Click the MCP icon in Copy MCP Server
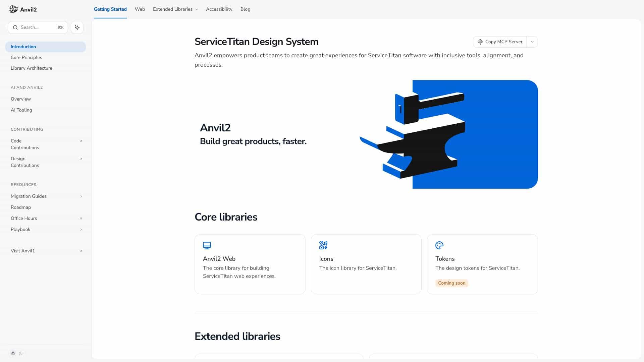 point(480,42)
